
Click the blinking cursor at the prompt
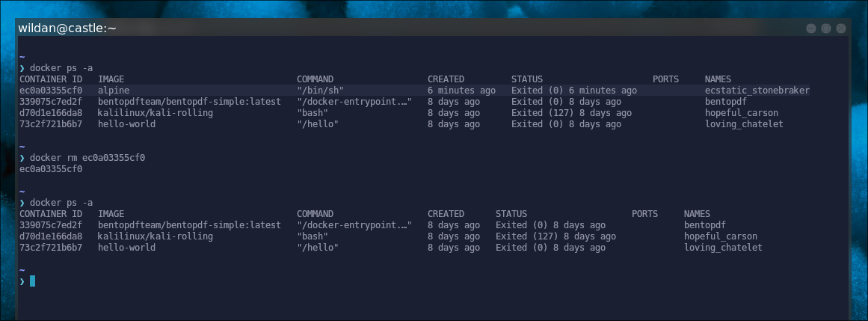(32, 281)
